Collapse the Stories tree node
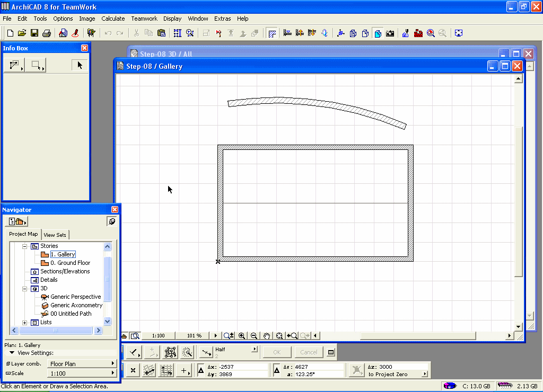This screenshot has width=543, height=392. (24, 246)
